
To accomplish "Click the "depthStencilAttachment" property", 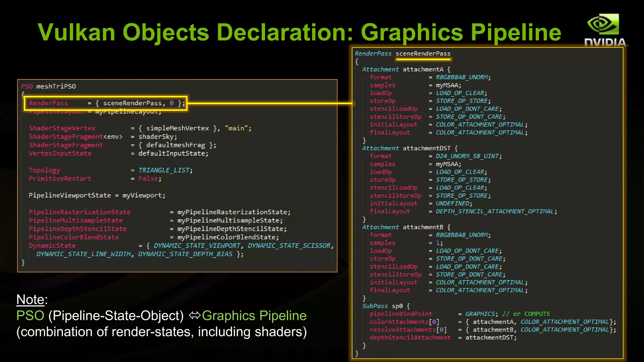I will (x=410, y=337).
